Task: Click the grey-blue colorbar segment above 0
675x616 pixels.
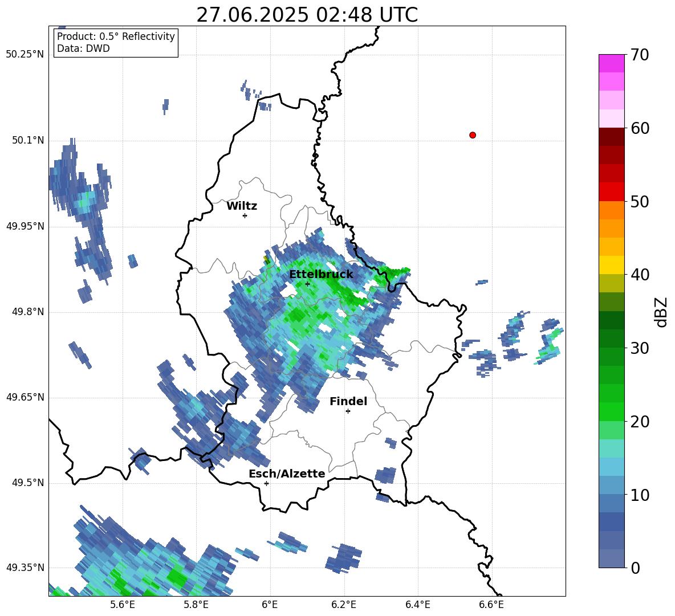Action: 611,559
